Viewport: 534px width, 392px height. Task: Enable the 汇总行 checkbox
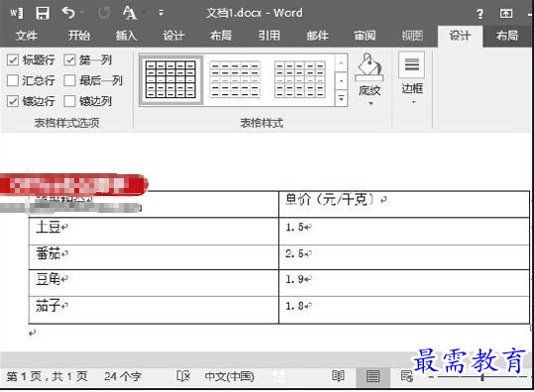[x=13, y=80]
